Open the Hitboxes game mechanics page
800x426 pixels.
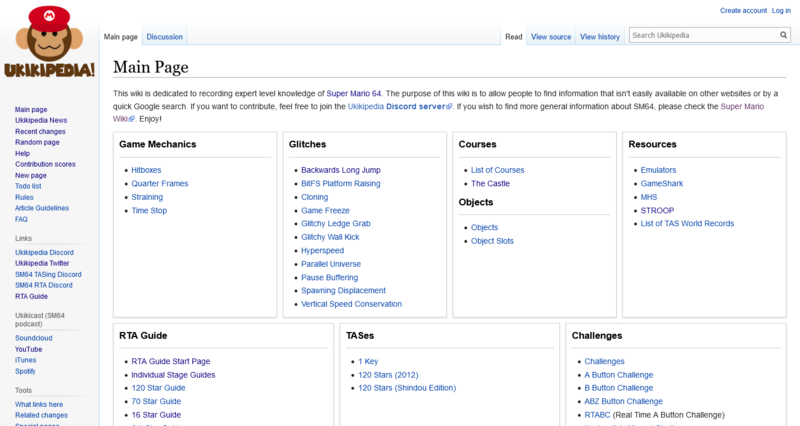click(x=146, y=170)
